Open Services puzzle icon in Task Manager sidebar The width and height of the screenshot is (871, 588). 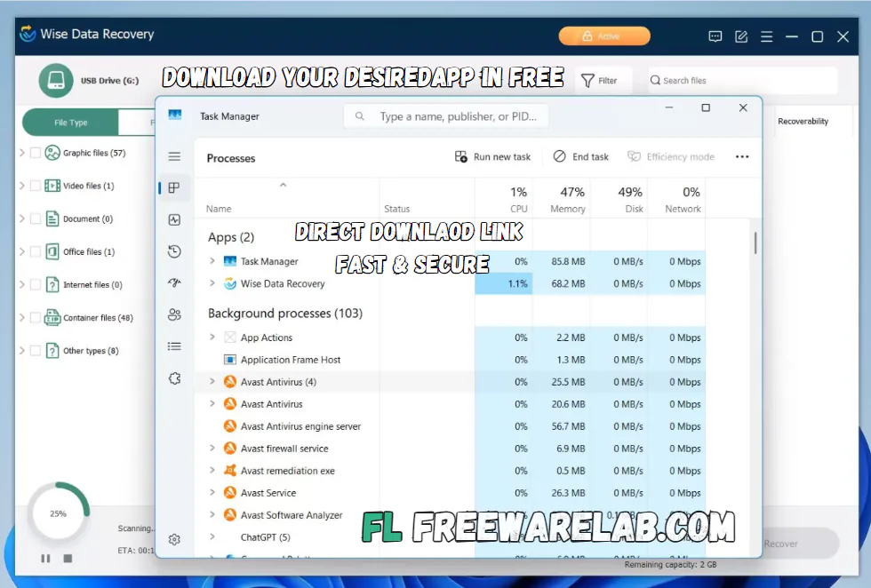tap(174, 378)
